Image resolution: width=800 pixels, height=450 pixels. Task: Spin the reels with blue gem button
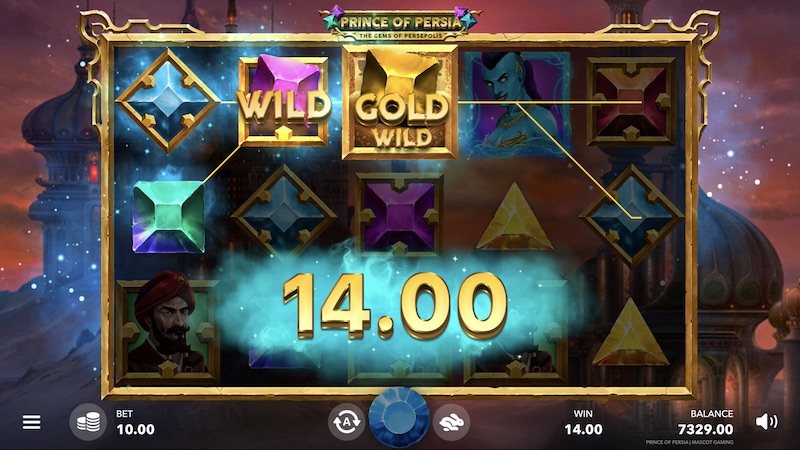click(399, 418)
